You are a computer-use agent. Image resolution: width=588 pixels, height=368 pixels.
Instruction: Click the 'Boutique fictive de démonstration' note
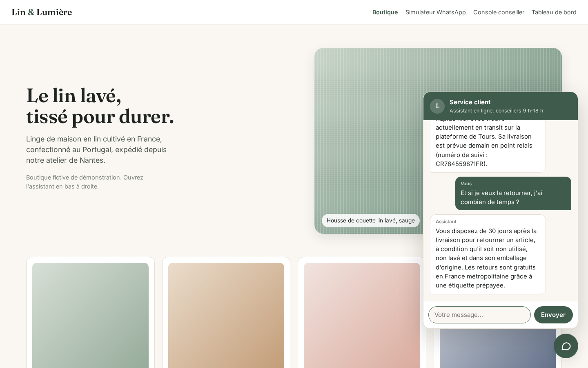point(85,182)
